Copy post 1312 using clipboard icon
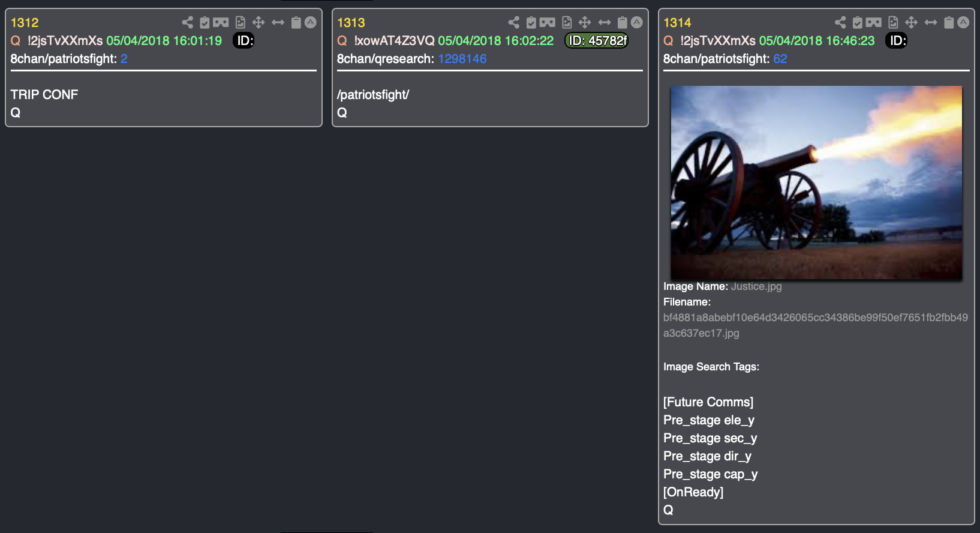The width and height of the screenshot is (980, 533). click(x=296, y=22)
